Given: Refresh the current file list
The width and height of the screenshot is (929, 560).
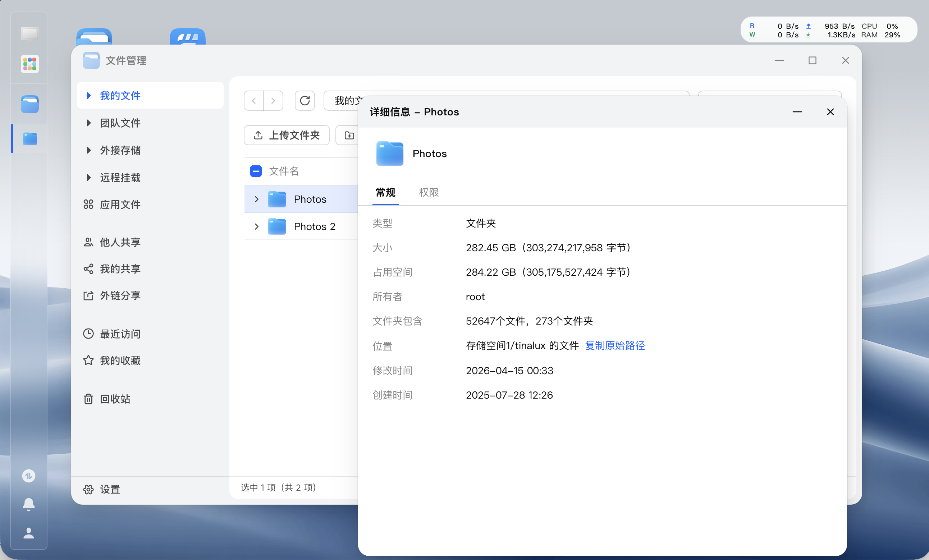Looking at the screenshot, I should coord(305,101).
